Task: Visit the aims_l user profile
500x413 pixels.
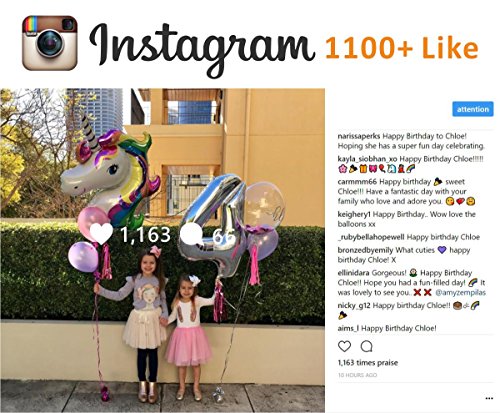Action: 348,328
